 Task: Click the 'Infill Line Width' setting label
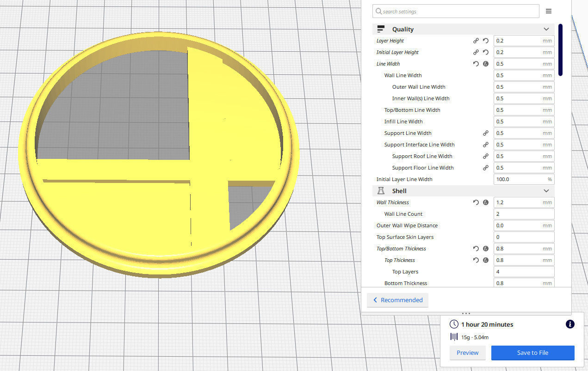(x=403, y=122)
